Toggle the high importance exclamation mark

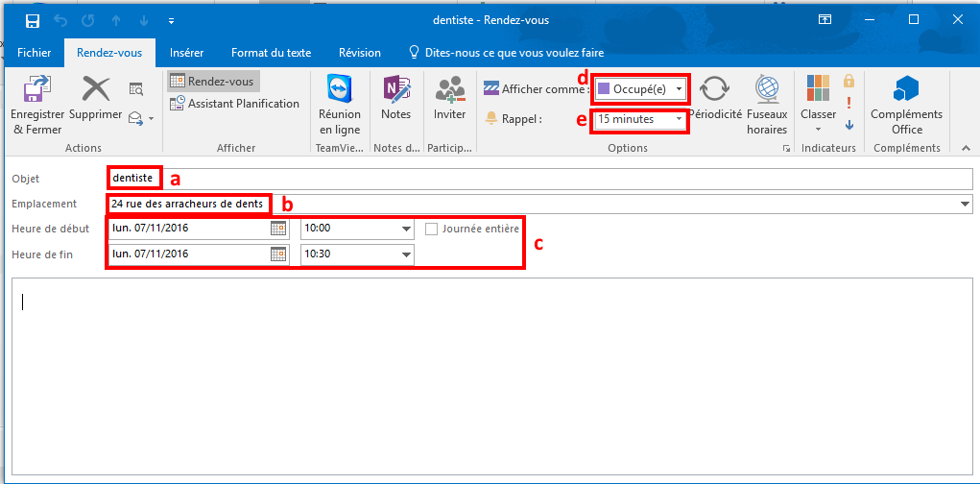[x=849, y=103]
